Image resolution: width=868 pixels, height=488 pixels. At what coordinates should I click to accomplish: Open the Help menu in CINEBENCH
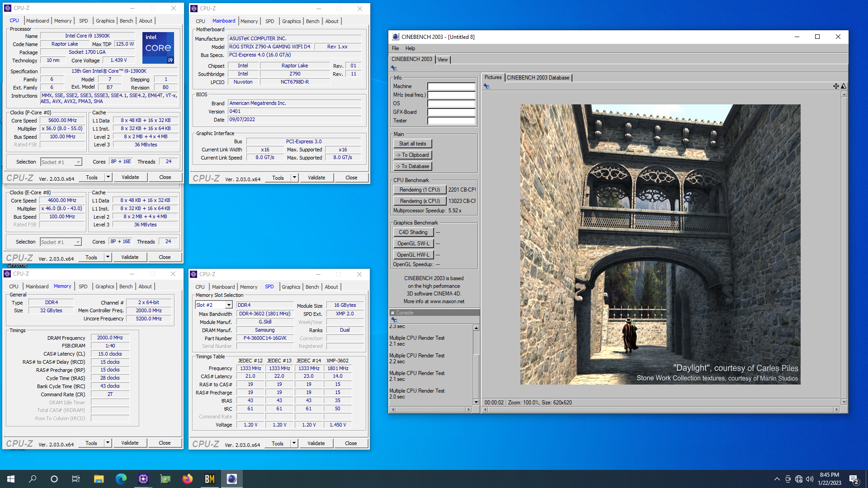(x=410, y=48)
